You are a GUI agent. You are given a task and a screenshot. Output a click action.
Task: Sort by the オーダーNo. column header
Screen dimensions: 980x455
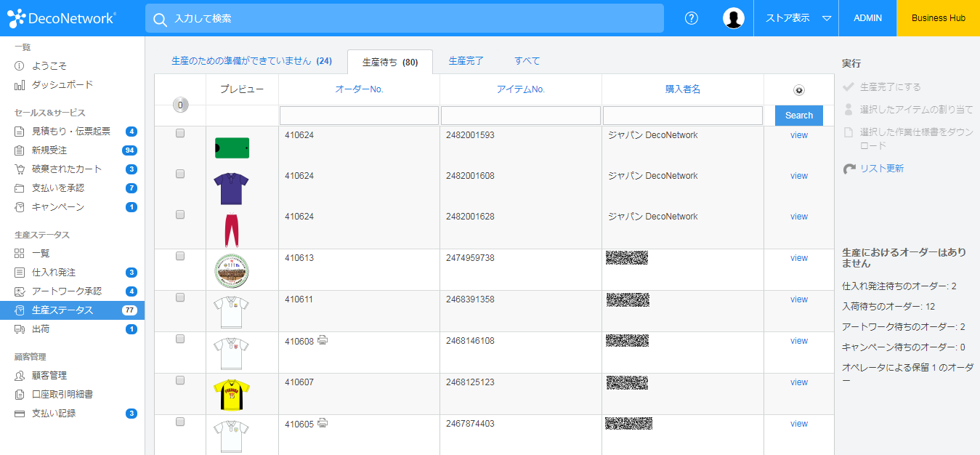click(x=359, y=89)
